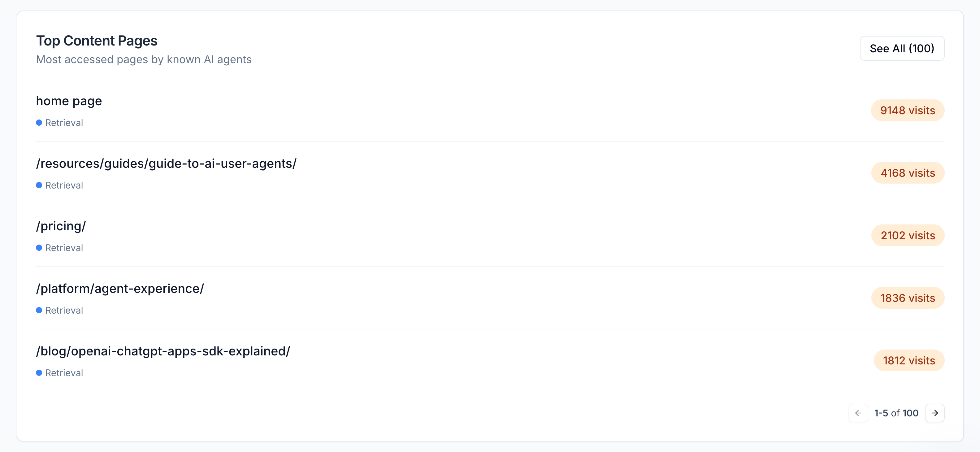Click the blue Retrieval dot next to home page
The width and height of the screenshot is (980, 452).
click(x=39, y=123)
